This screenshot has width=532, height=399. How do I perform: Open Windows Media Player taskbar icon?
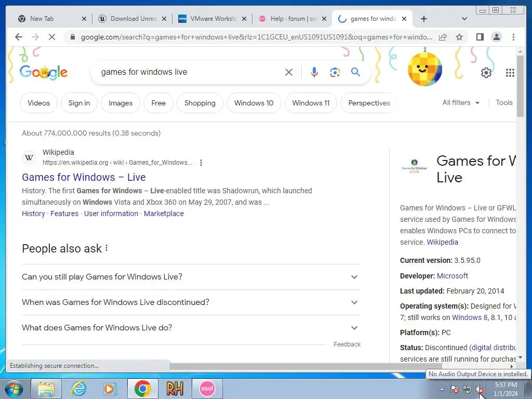click(x=110, y=389)
